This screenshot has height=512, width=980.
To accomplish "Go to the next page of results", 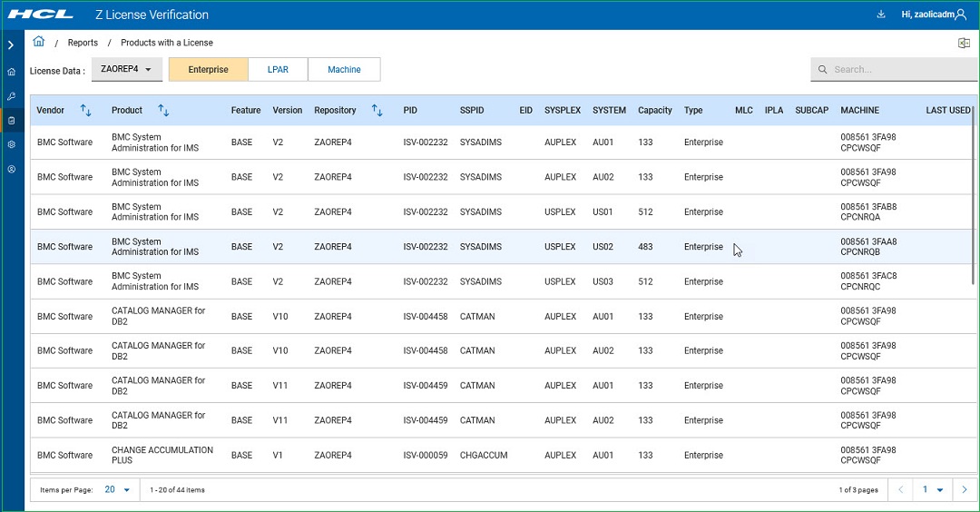I will click(964, 489).
